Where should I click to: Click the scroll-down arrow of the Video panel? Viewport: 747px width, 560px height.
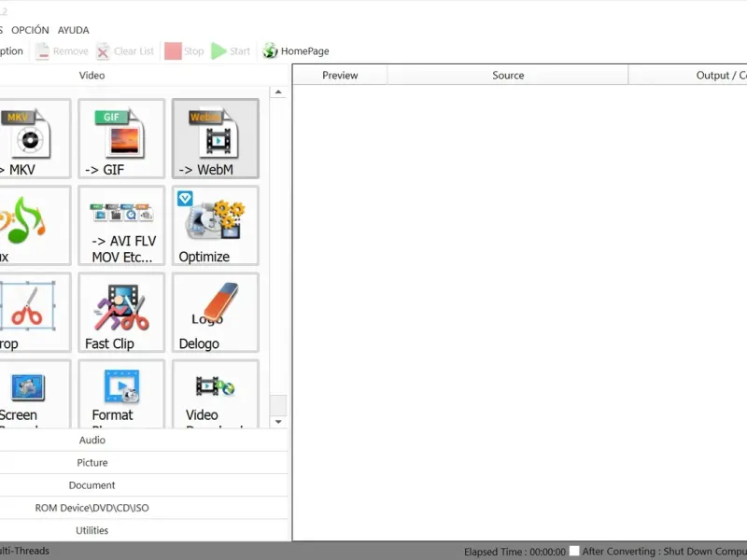[278, 422]
